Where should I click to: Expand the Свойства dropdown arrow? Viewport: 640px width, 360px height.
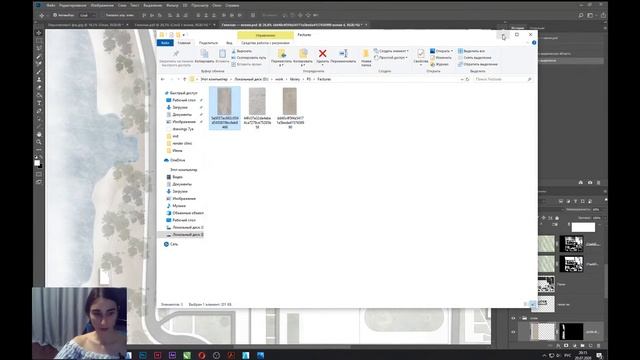[x=420, y=65]
